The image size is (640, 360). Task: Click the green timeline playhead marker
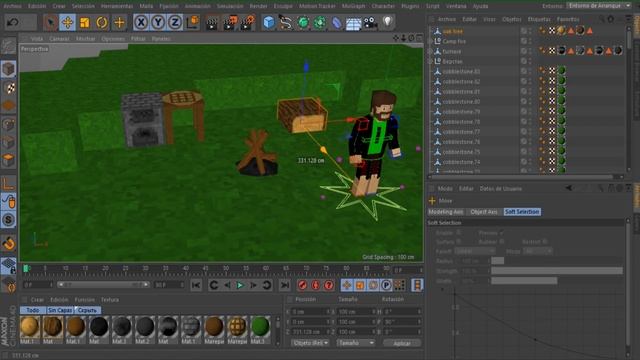tap(26, 268)
